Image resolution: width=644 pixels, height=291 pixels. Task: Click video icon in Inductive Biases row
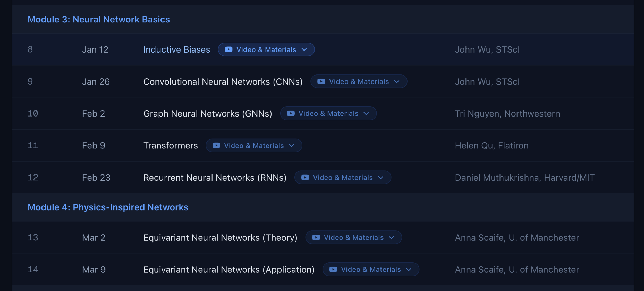pos(228,49)
